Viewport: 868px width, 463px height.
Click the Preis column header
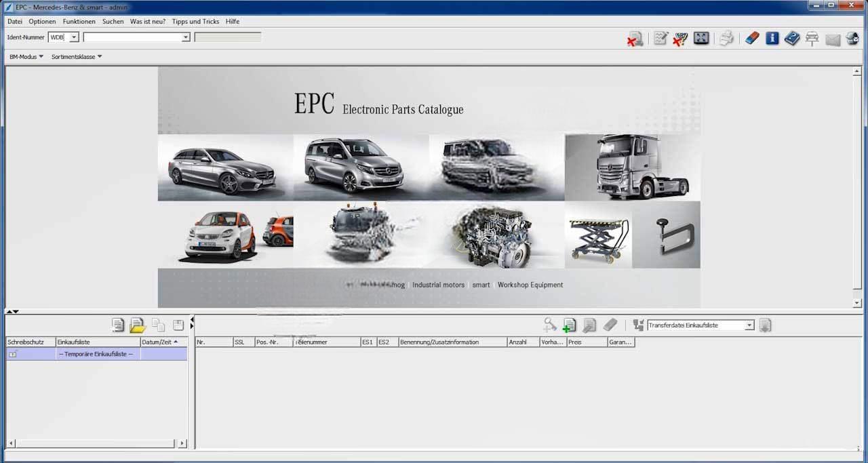pyautogui.click(x=587, y=342)
